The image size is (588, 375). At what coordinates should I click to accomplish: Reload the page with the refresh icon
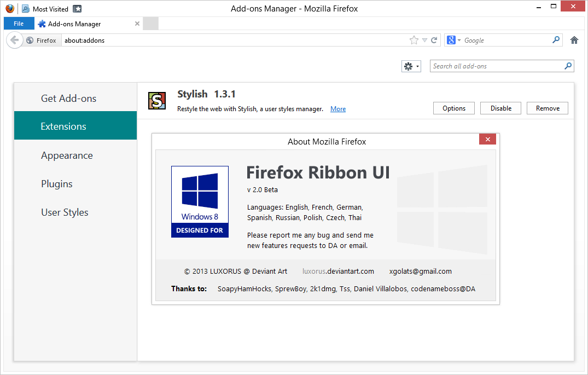click(x=434, y=40)
